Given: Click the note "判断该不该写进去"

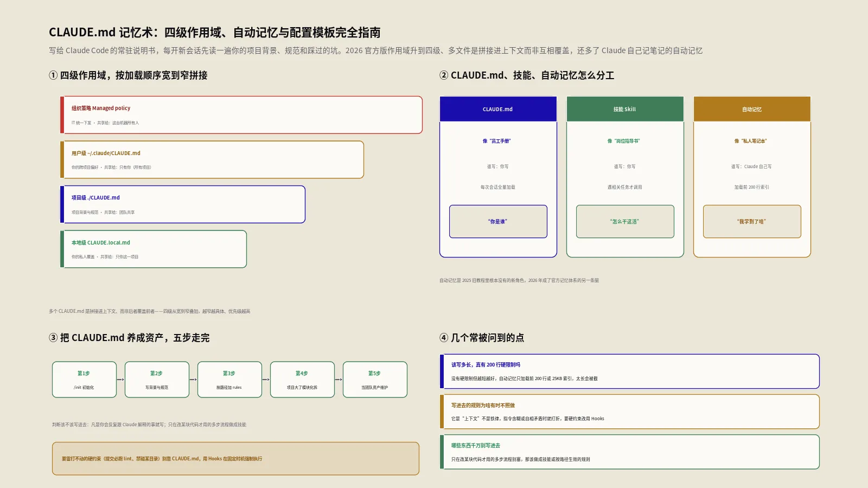Looking at the screenshot, I should [149, 425].
